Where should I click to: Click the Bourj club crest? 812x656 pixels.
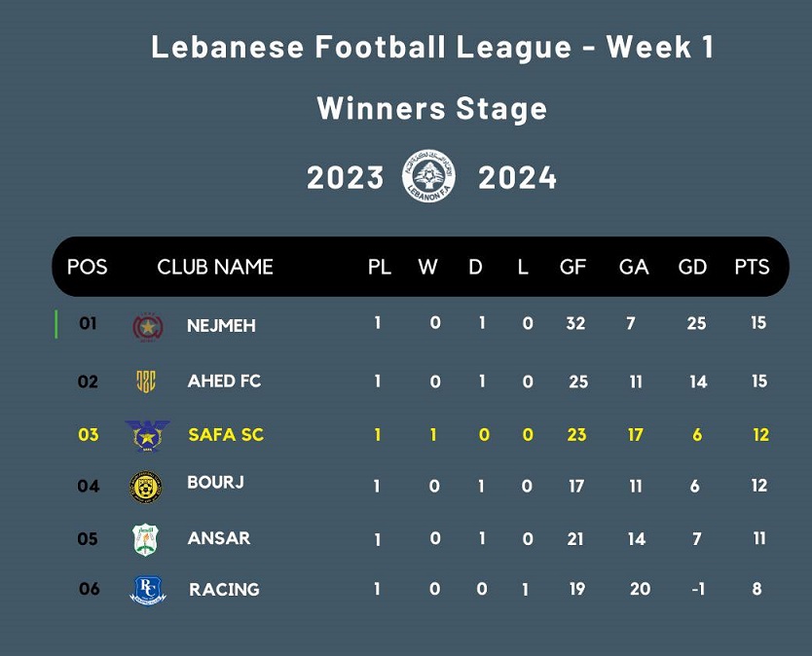[146, 487]
